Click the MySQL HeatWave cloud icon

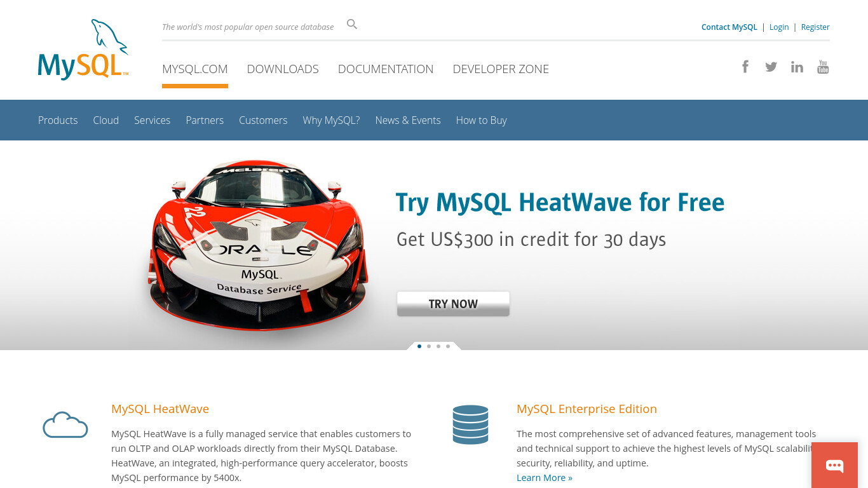(65, 424)
